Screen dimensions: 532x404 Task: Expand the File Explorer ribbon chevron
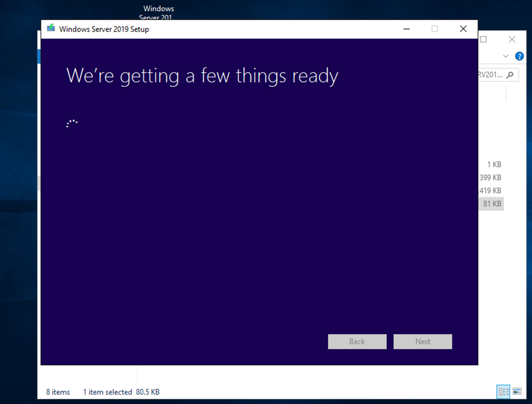click(x=505, y=56)
